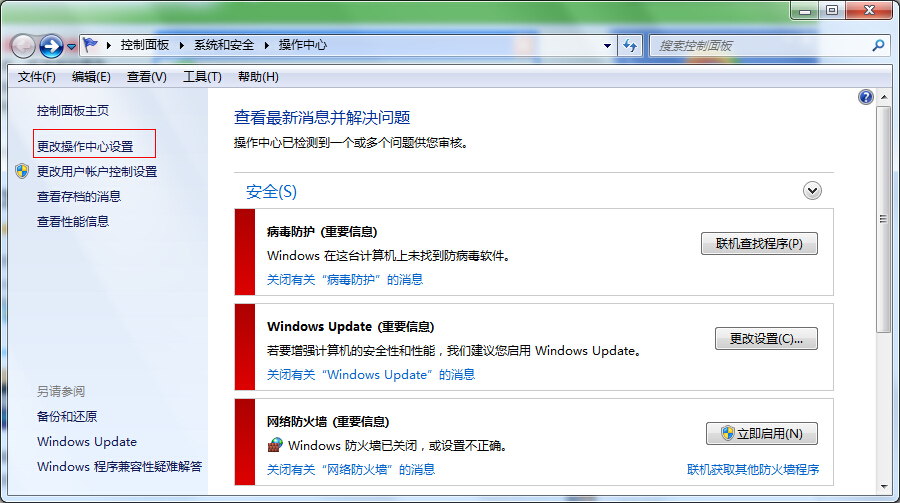Open the 文件(F) menu

click(x=36, y=77)
